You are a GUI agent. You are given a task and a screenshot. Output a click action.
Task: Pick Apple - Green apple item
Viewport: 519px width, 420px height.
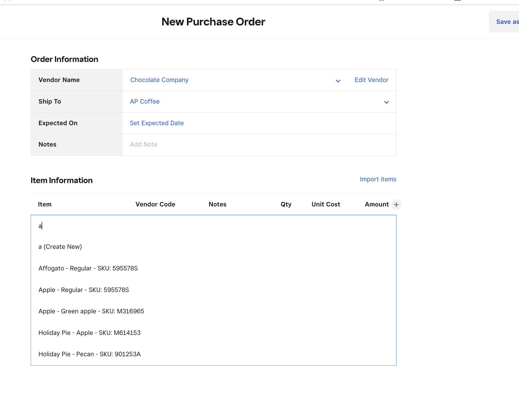coord(91,311)
